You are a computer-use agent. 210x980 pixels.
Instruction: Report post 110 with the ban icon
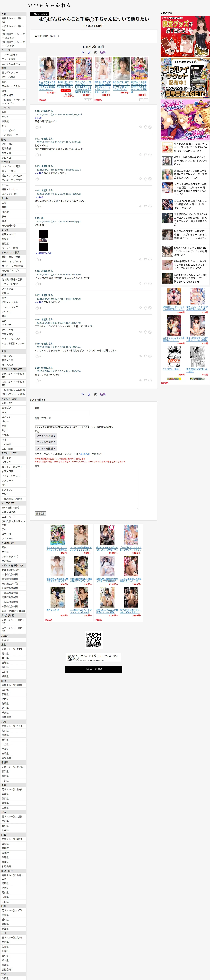(x=150, y=380)
